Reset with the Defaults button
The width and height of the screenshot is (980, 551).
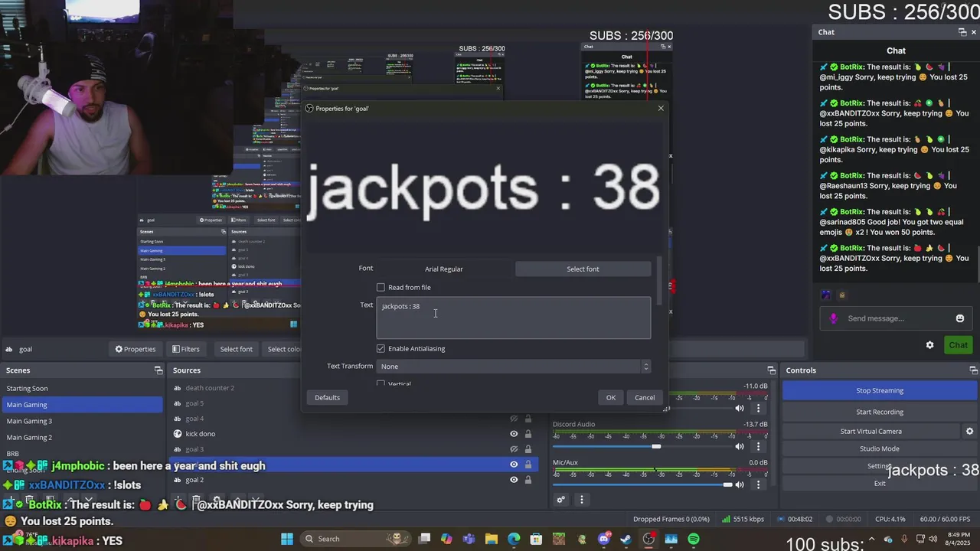[x=327, y=398]
